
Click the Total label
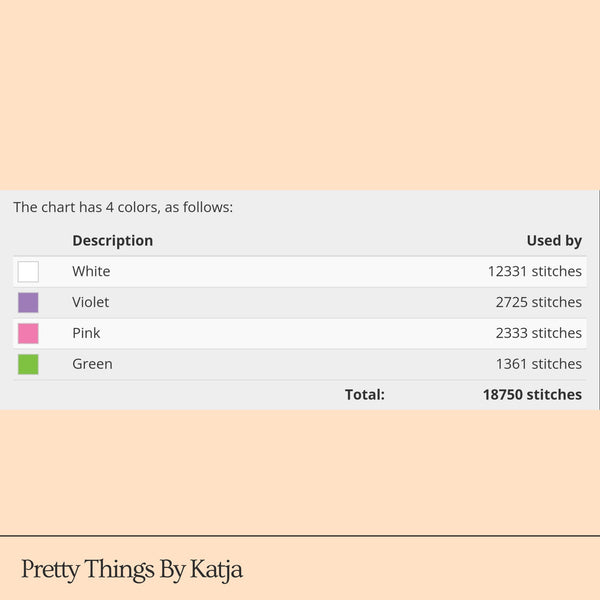[364, 395]
